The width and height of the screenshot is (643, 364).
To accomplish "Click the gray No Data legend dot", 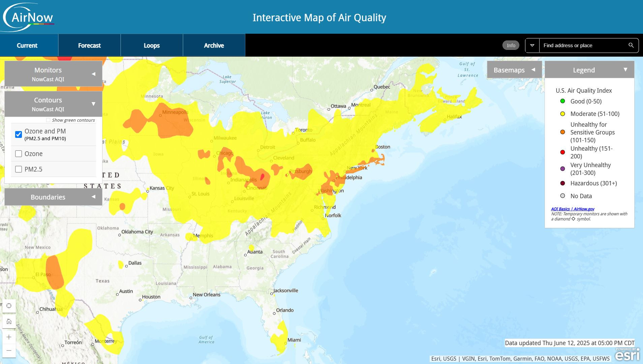I will (562, 196).
